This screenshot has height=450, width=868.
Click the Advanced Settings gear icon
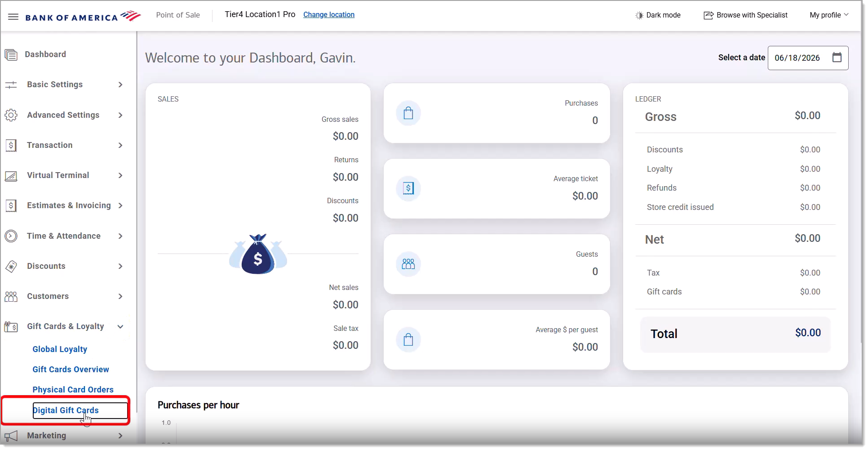click(x=11, y=115)
